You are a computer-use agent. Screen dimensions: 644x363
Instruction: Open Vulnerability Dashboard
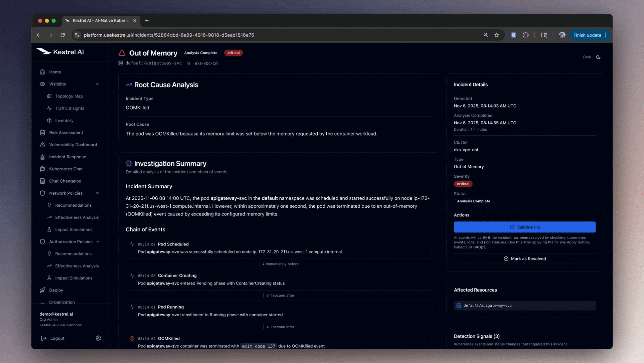pos(73,145)
